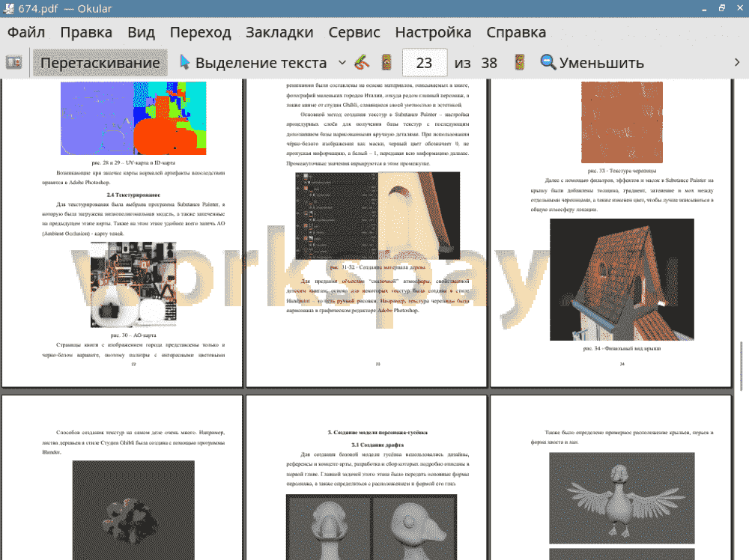Open the Вид menu

(x=141, y=32)
